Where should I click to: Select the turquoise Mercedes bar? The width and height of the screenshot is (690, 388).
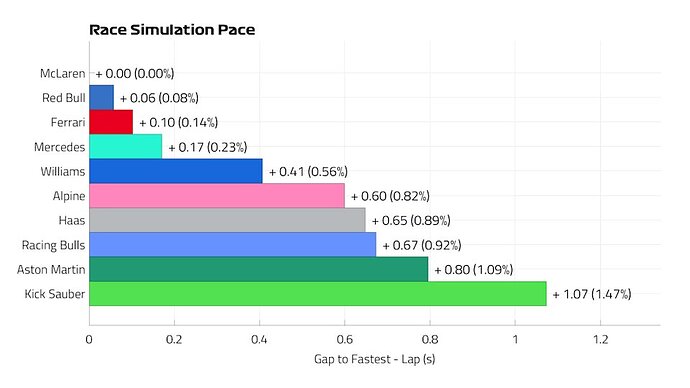(125, 146)
